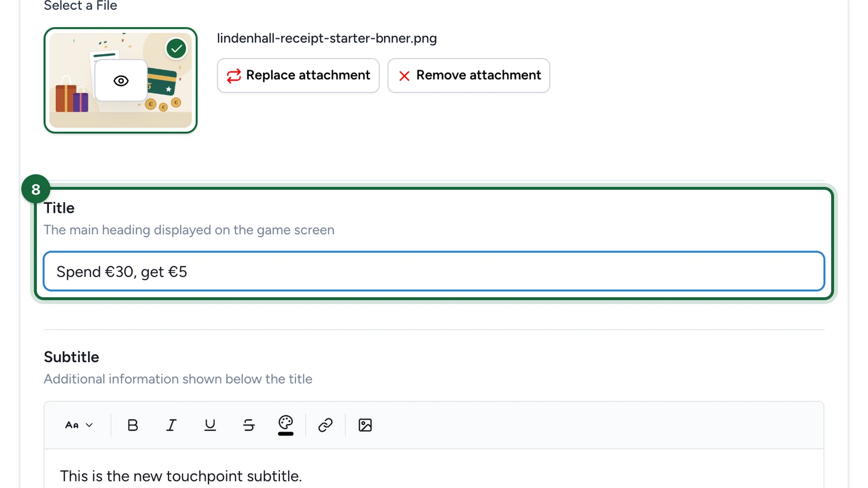Insert an image via the image icon
The width and height of the screenshot is (868, 488).
(x=365, y=425)
